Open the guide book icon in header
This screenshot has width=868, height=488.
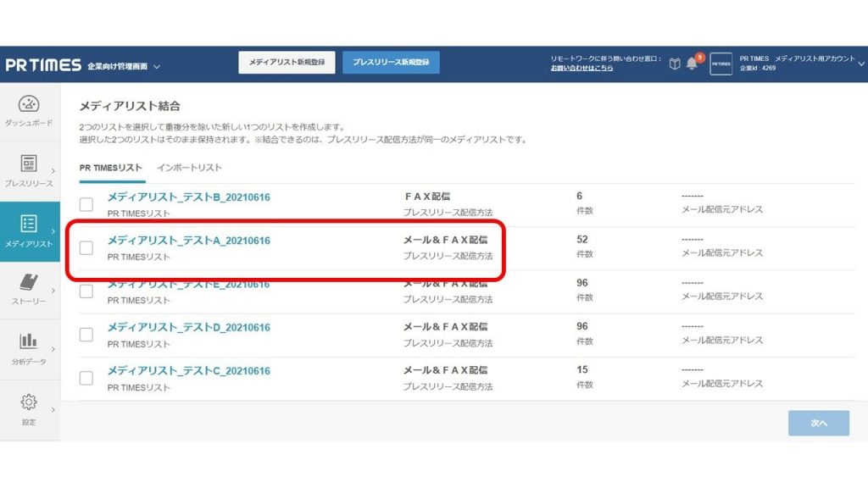pos(675,64)
